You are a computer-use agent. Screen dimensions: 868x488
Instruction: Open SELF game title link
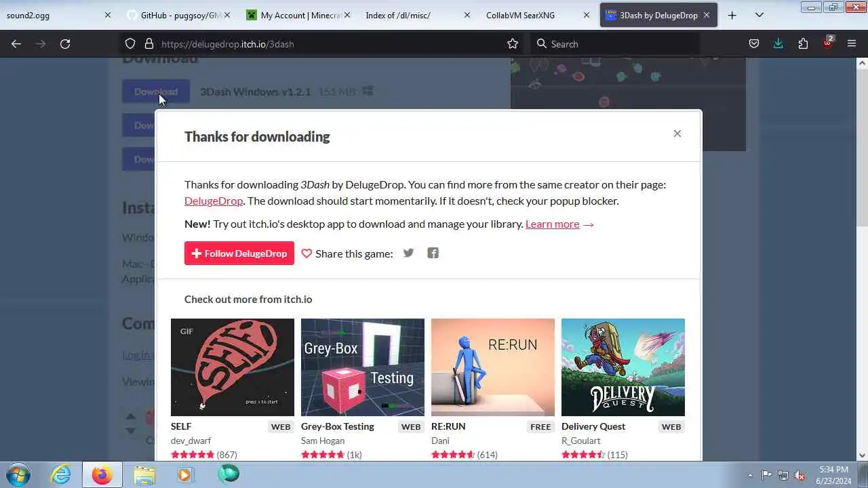(x=181, y=426)
